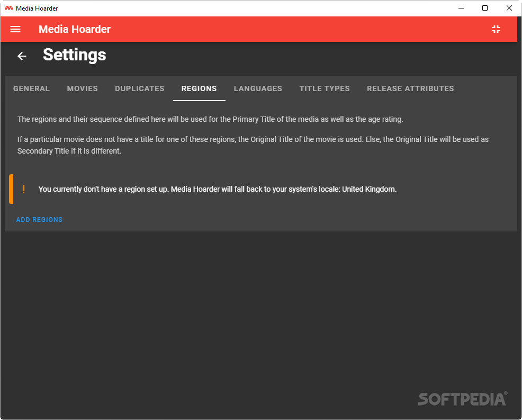Go to the Release Attributes tab
The height and width of the screenshot is (420, 522).
[x=410, y=88]
